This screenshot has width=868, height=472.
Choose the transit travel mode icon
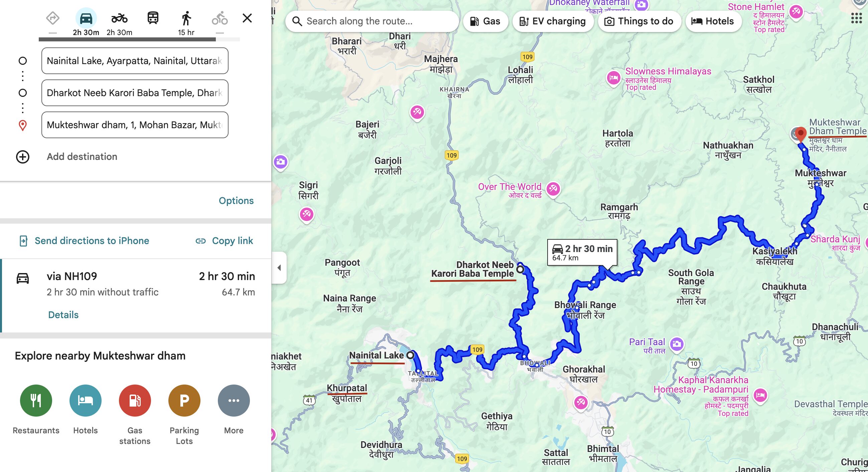153,18
